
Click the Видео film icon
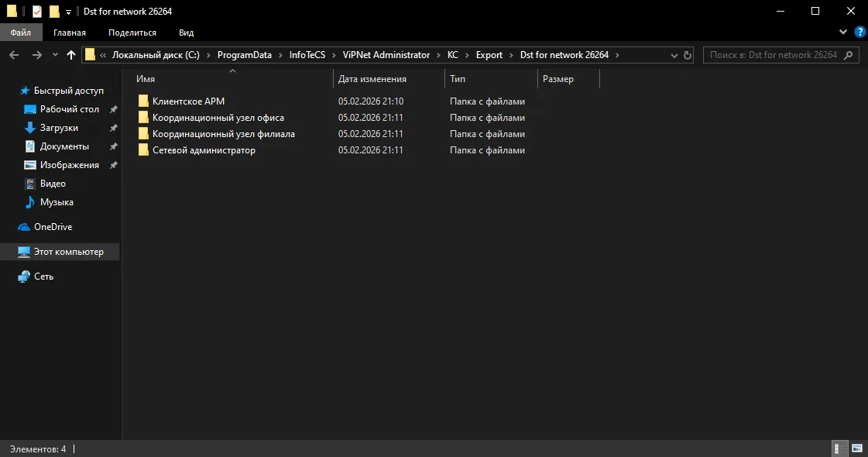[30, 184]
